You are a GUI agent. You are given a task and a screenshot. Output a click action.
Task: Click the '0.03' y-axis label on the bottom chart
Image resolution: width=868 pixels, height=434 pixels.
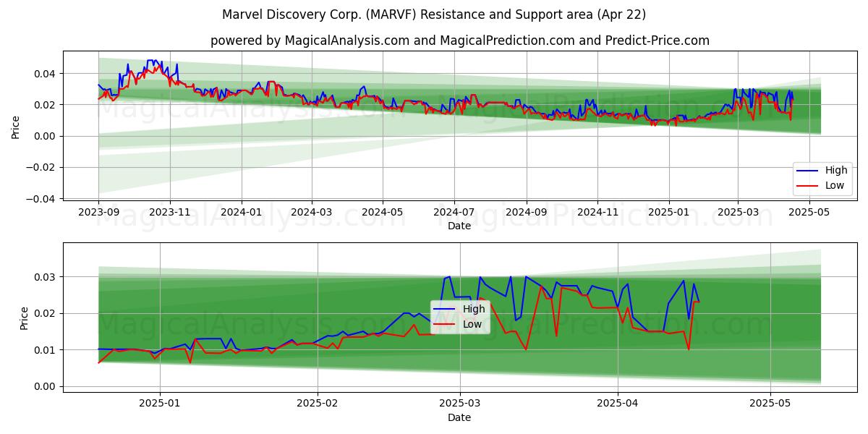click(47, 277)
